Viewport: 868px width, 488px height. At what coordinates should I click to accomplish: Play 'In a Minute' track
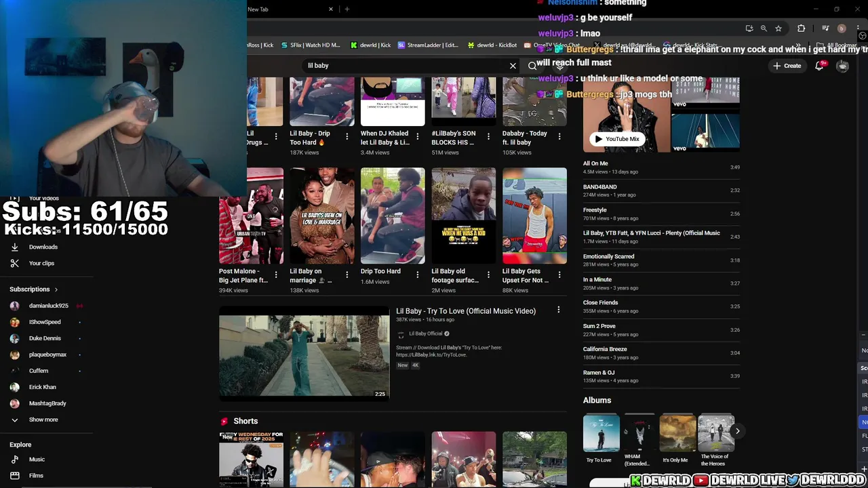[661, 283]
